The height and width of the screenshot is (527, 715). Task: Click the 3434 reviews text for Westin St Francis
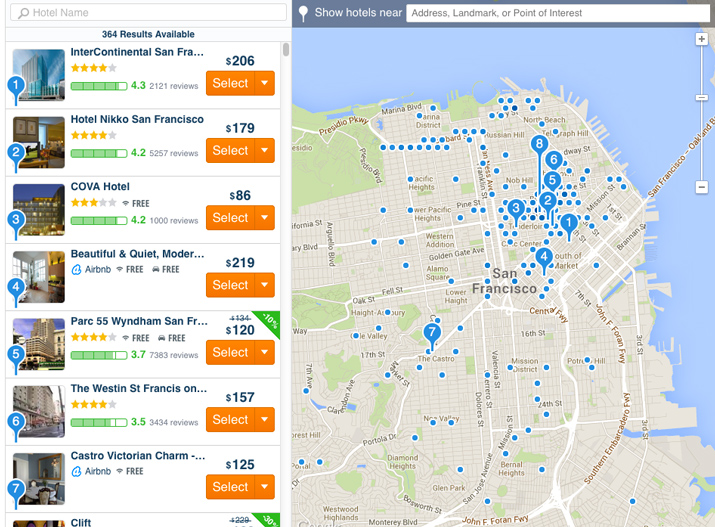coord(174,422)
